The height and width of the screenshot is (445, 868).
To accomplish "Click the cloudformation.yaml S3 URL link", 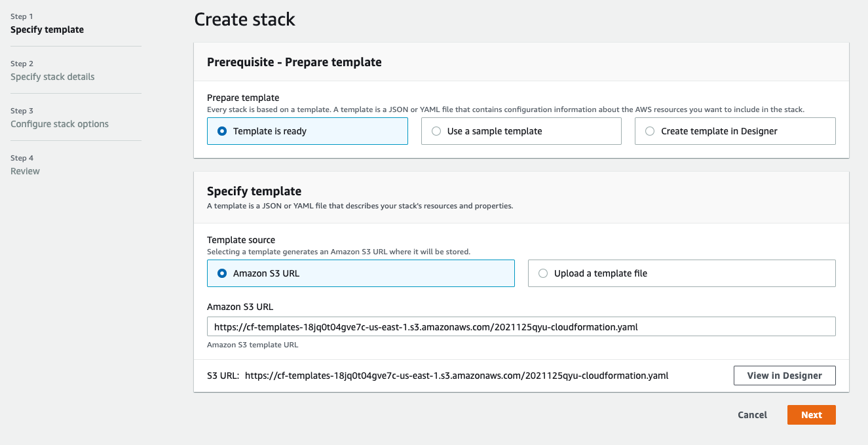I will (456, 375).
